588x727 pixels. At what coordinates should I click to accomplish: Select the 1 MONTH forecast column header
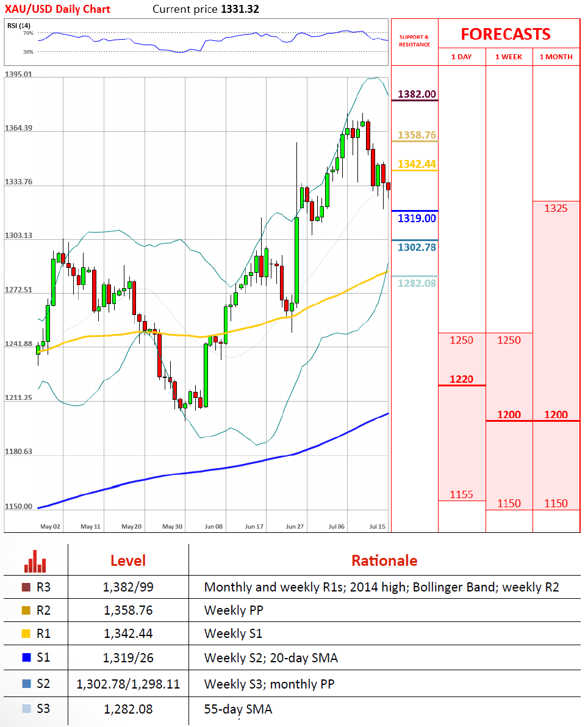(x=556, y=57)
